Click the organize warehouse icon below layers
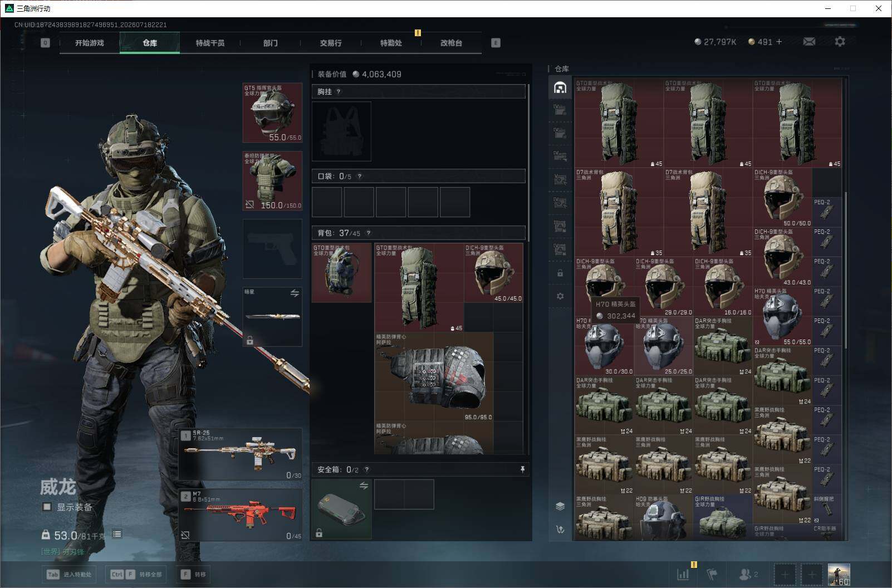 click(560, 530)
